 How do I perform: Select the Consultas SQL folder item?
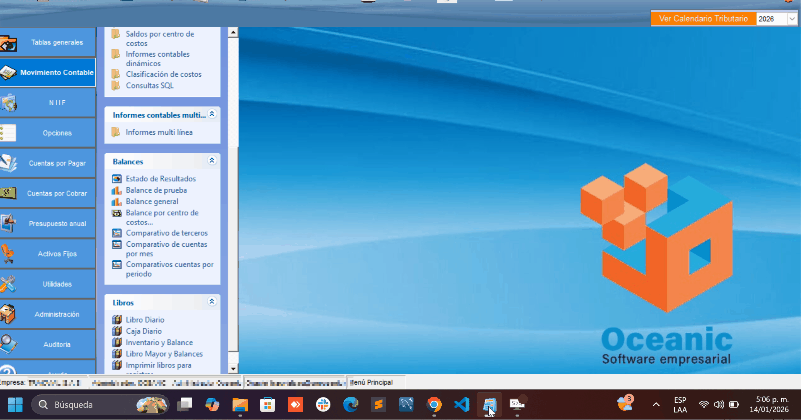click(x=149, y=85)
